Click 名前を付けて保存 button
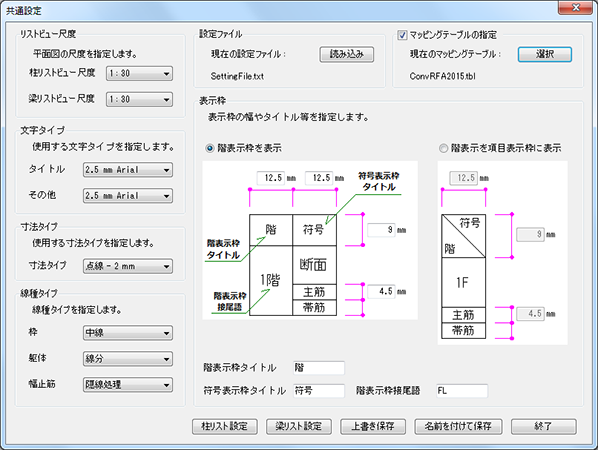The height and width of the screenshot is (450, 598). pyautogui.click(x=458, y=426)
